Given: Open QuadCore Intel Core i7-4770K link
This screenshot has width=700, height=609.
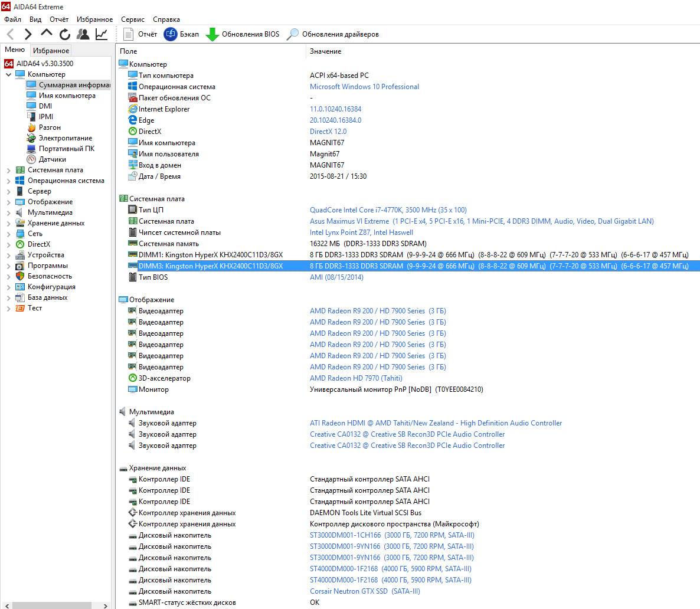Looking at the screenshot, I should pyautogui.click(x=388, y=210).
